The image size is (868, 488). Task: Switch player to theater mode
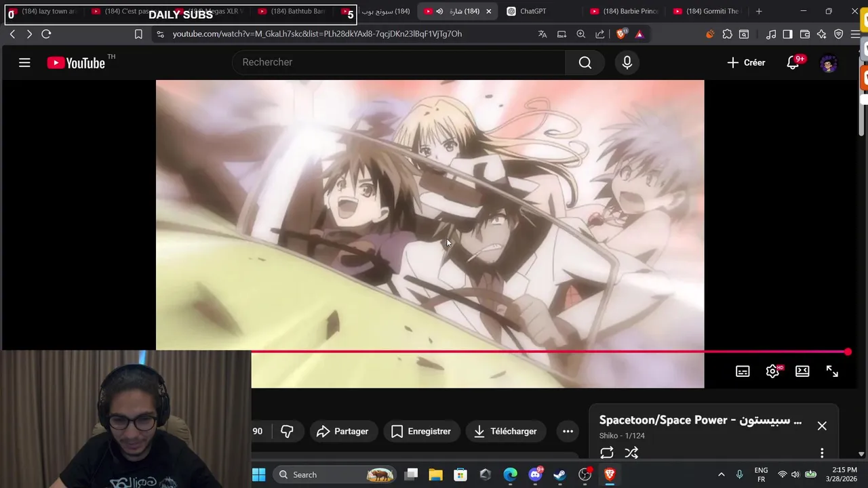click(x=802, y=371)
